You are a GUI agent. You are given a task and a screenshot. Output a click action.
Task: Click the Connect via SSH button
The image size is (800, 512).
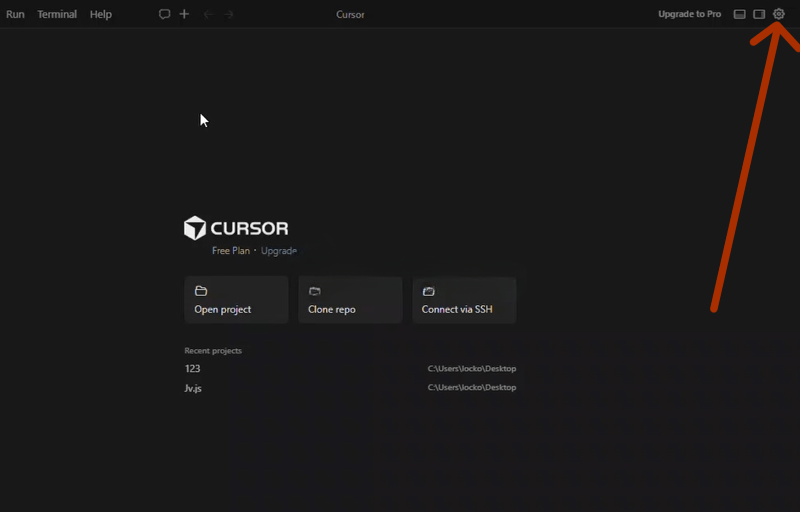(x=464, y=300)
